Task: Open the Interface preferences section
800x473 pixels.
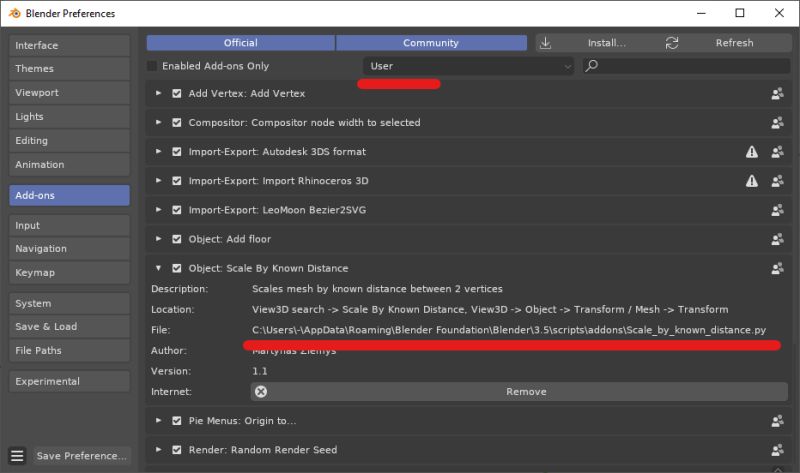Action: tap(69, 45)
